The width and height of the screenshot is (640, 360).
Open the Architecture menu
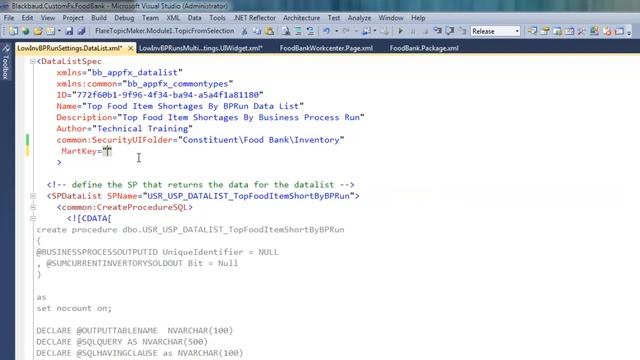click(302, 18)
